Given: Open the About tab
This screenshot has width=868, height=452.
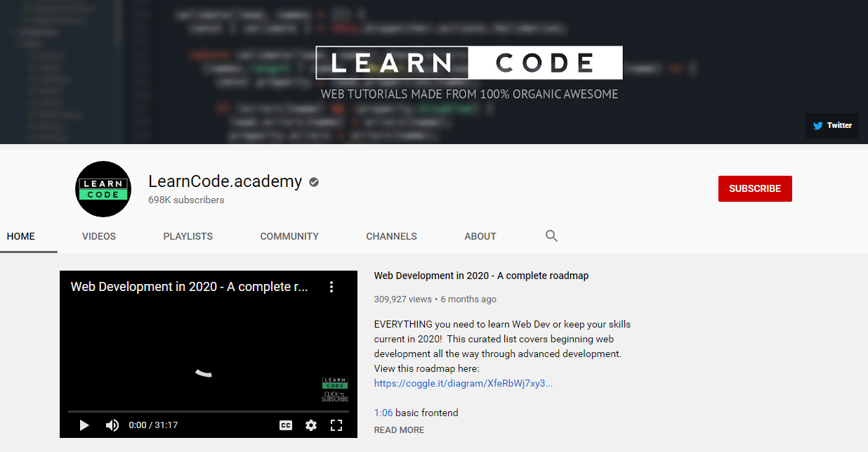Looking at the screenshot, I should coord(480,236).
